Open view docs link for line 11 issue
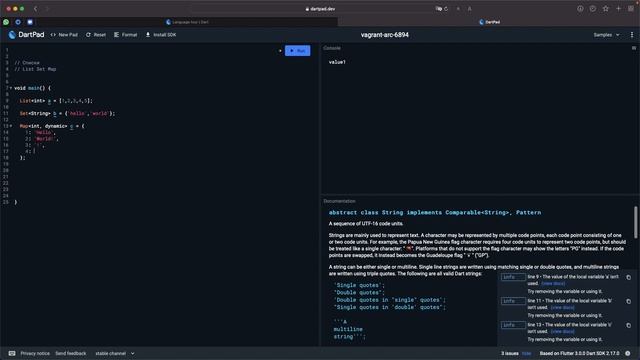Screen dimensions: 640x360 click(562, 307)
